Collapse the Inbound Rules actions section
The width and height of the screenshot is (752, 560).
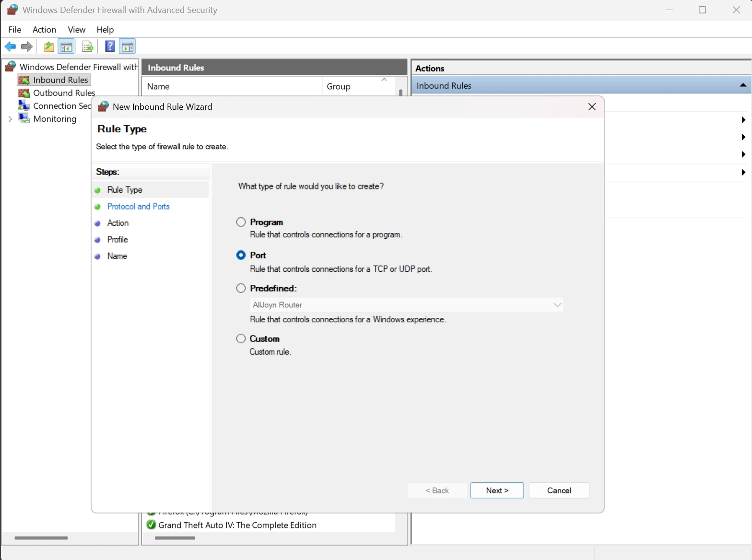[742, 85]
